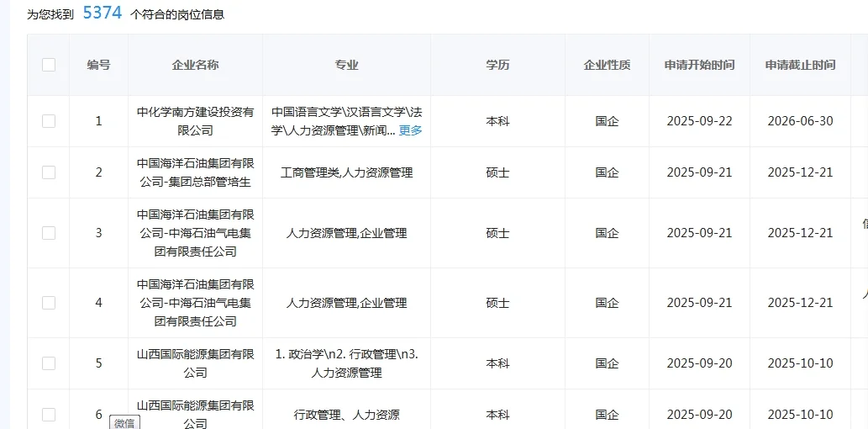The width and height of the screenshot is (868, 429).
Task: Click row 2 start date 2025-09-21
Action: 699,172
